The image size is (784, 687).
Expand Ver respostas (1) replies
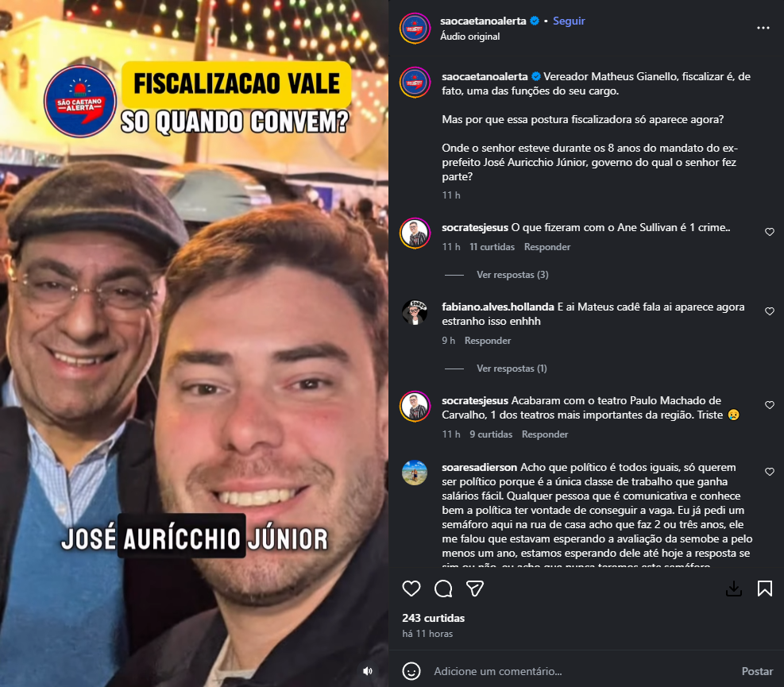point(512,369)
